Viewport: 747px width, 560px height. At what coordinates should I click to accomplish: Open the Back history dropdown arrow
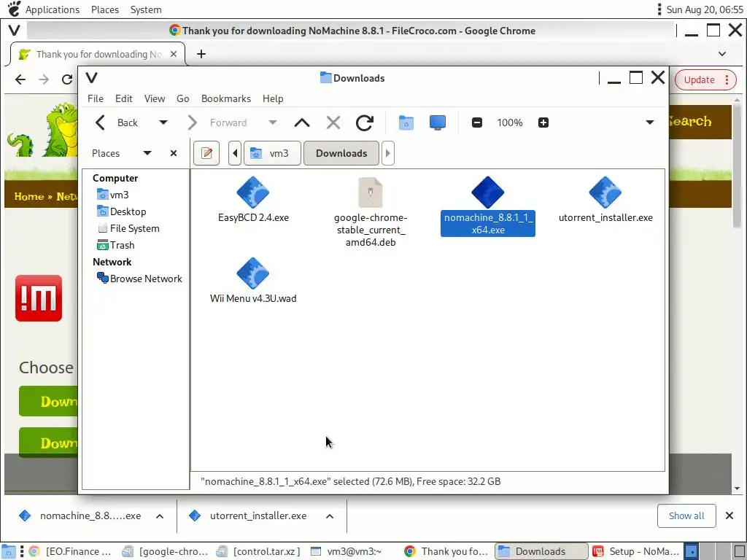tap(163, 122)
